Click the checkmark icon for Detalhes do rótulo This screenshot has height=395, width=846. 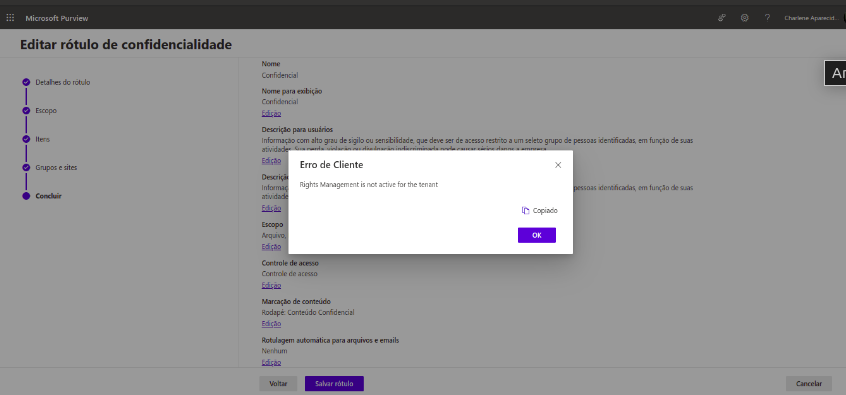pyautogui.click(x=26, y=83)
